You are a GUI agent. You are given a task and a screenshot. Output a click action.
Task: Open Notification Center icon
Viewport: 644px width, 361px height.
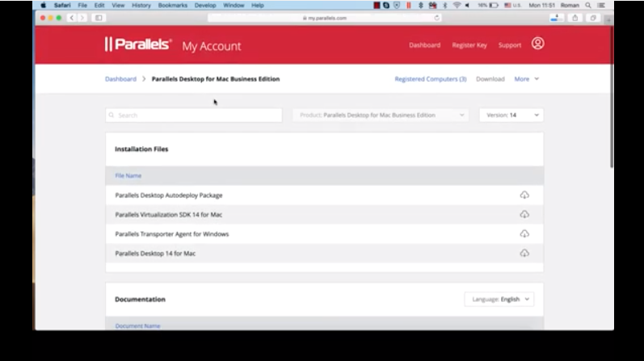(x=601, y=6)
